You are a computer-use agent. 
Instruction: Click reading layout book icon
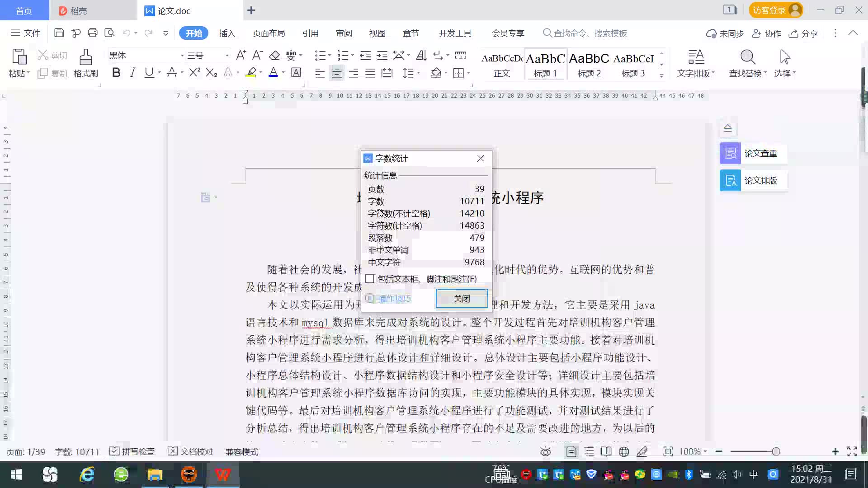606,451
